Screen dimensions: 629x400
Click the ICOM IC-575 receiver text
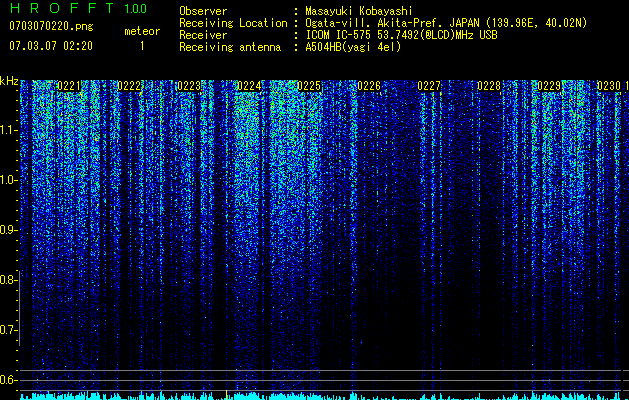[401, 35]
